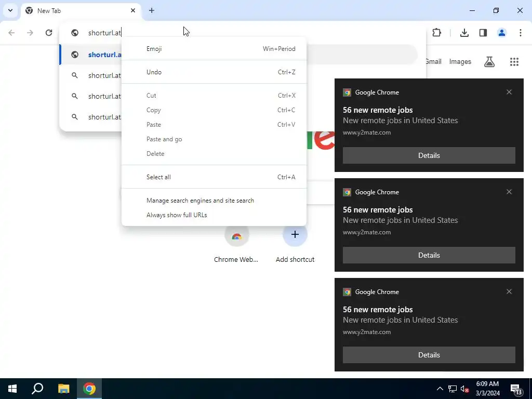Screen dimensions: 532x399
Task: Show hidden system tray icons
Action: (x=440, y=389)
